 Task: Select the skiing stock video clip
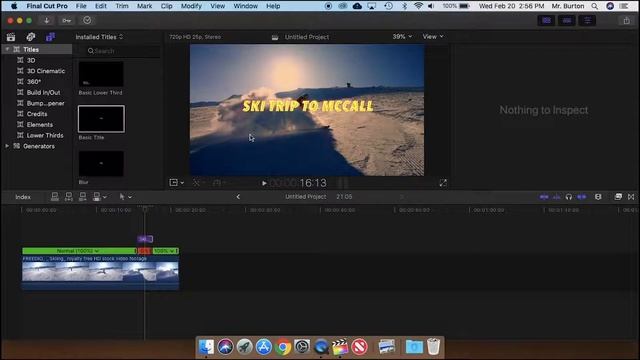[100, 272]
